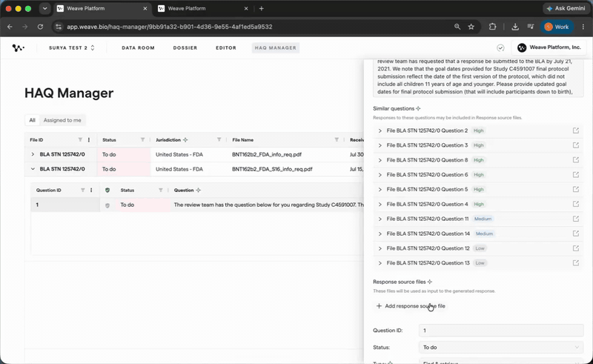This screenshot has width=593, height=364.
Task: Open external link for Question 5
Action: click(x=576, y=189)
